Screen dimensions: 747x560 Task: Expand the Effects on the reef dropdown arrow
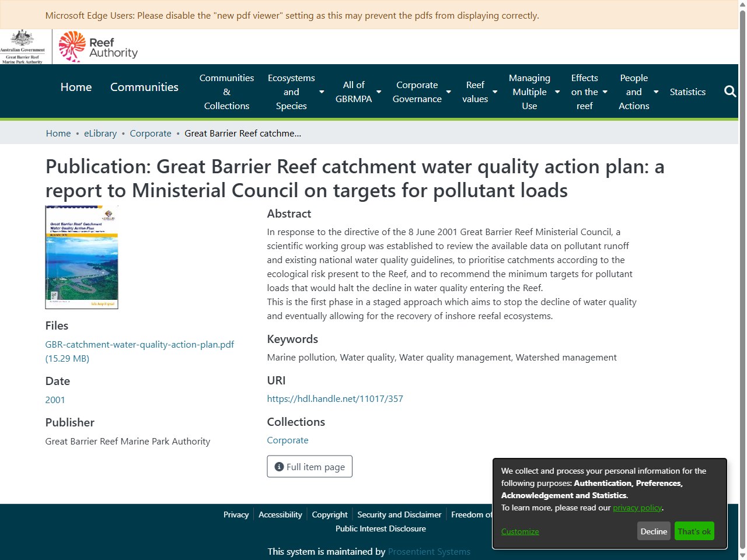[605, 92]
